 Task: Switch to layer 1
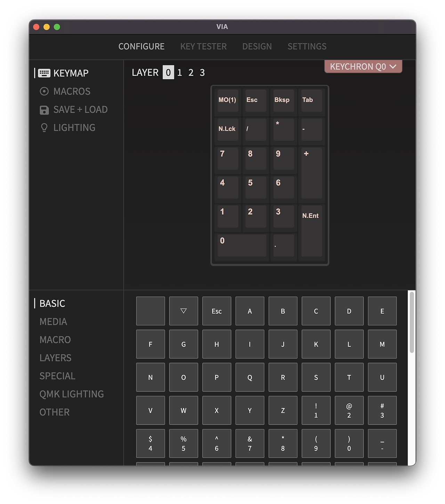[179, 73]
